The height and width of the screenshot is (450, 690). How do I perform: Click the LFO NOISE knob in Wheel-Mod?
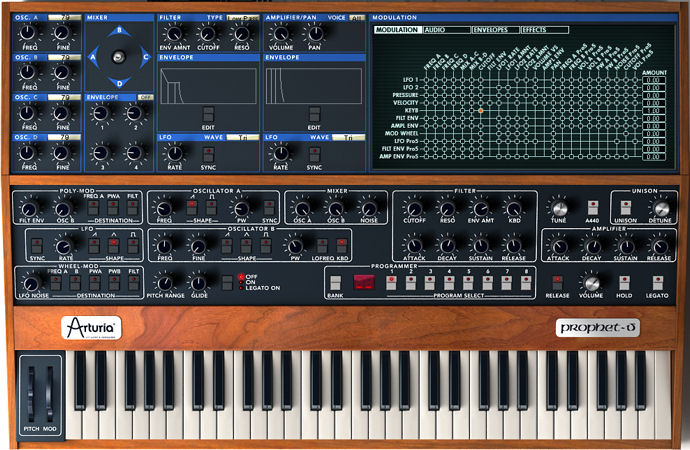coord(30,284)
